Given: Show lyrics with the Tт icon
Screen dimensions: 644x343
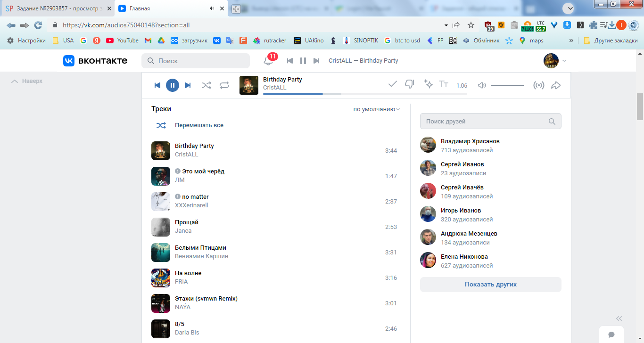Looking at the screenshot, I should tap(444, 84).
